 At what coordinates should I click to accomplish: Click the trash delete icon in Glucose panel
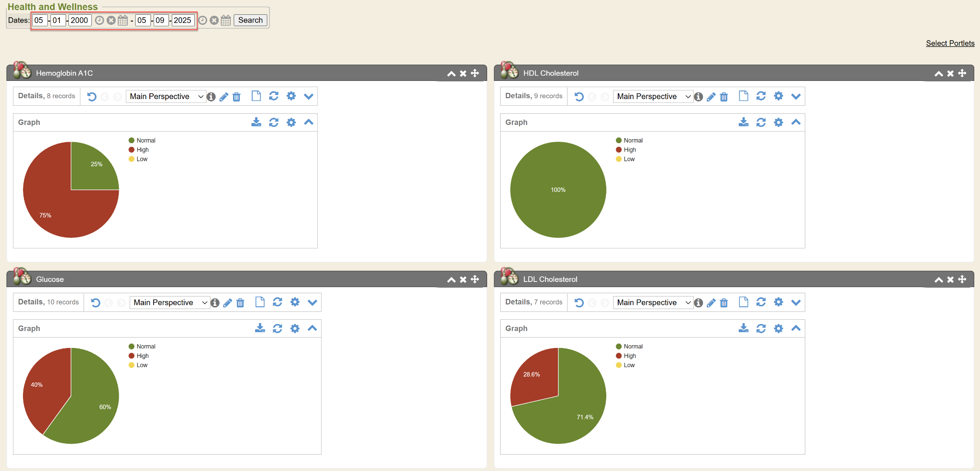240,303
